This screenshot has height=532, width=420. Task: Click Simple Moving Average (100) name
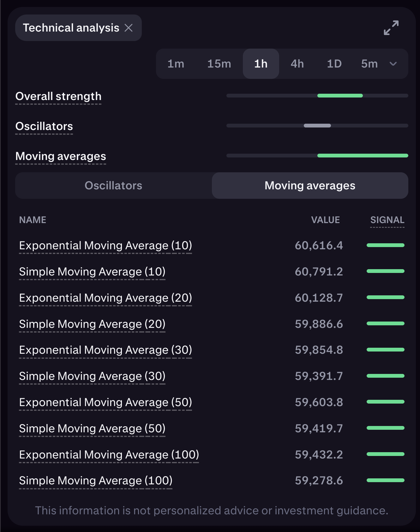click(96, 481)
